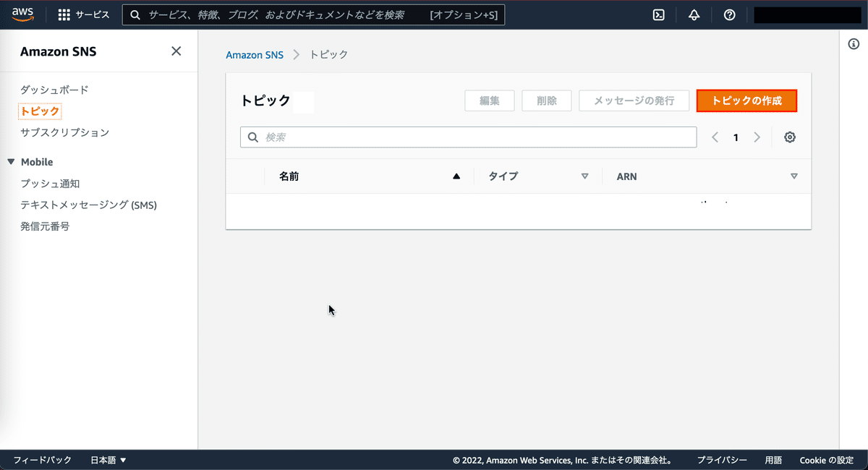Click the トピック breadcrumb text
This screenshot has width=868, height=470.
(329, 55)
